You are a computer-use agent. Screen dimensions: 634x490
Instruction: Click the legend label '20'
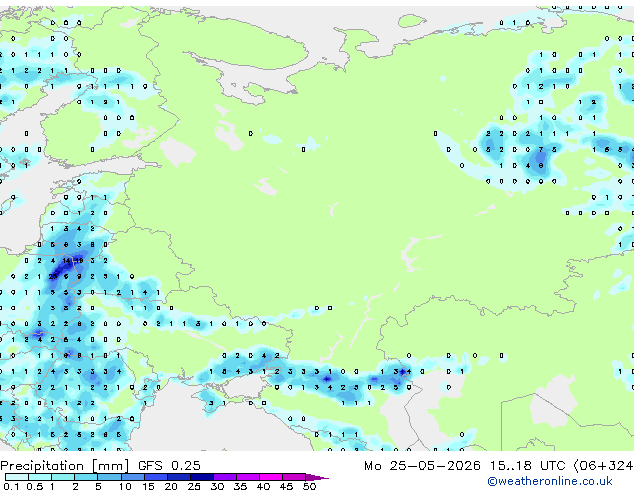click(x=171, y=486)
